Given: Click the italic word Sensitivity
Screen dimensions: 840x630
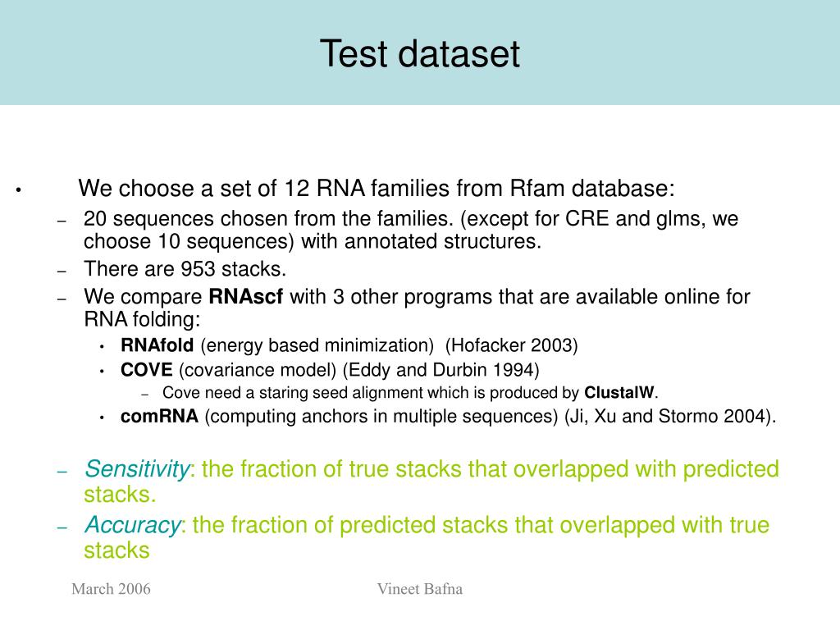Looking at the screenshot, I should point(137,468).
